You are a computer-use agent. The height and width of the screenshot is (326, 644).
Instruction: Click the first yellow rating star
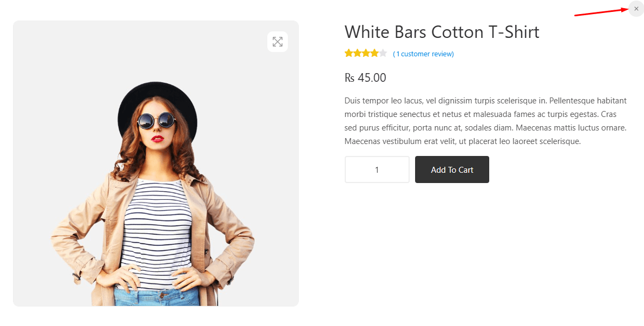[349, 53]
